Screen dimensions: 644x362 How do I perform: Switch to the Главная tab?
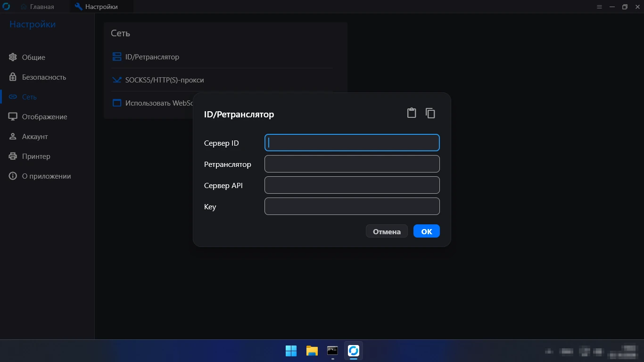[x=37, y=7]
